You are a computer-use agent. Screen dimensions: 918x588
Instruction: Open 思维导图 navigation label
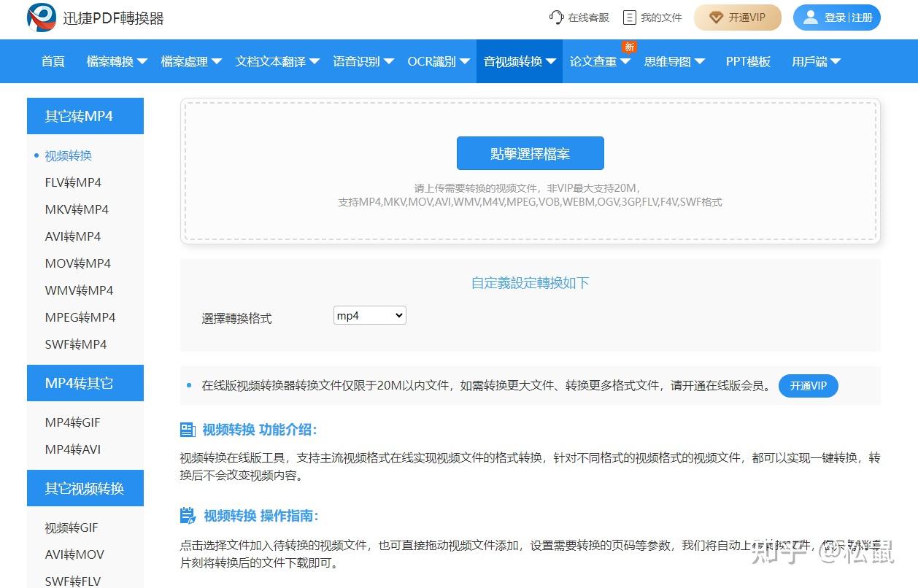point(668,61)
